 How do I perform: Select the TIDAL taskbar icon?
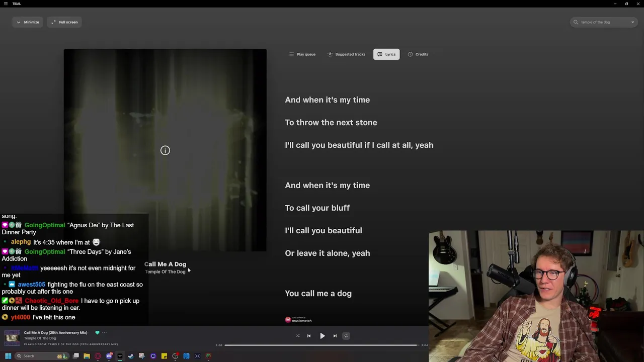click(120, 356)
